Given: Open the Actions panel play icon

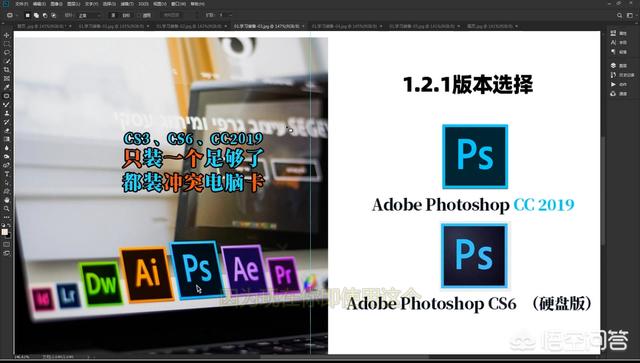Looking at the screenshot, I should point(613,84).
